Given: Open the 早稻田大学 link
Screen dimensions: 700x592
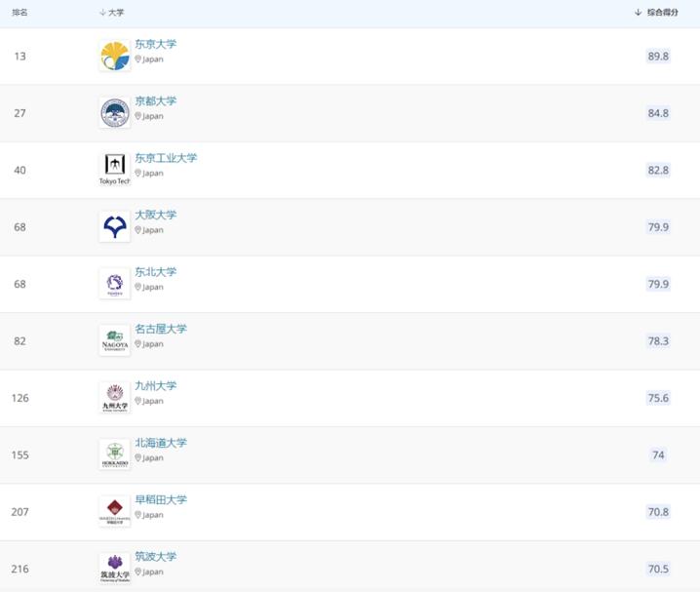Looking at the screenshot, I should (x=161, y=499).
